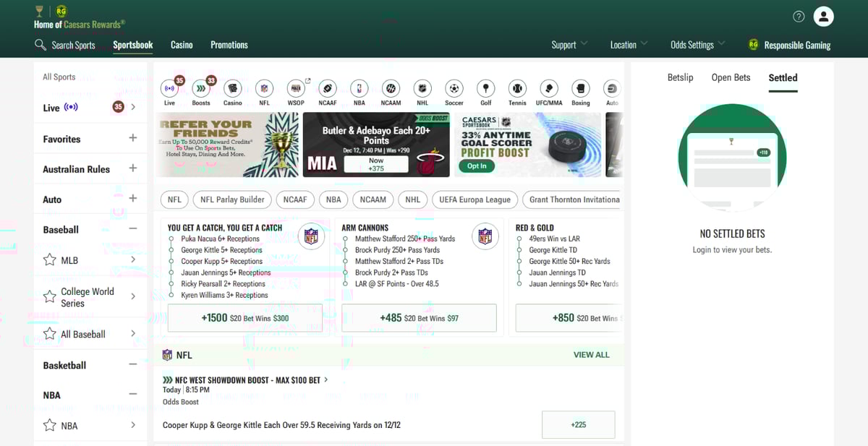Collapse the Basketball section
Screen dimensions: 868x446
coord(133,365)
